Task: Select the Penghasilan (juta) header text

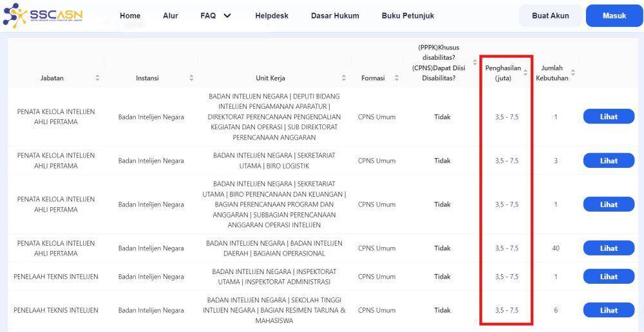Action: pos(503,73)
